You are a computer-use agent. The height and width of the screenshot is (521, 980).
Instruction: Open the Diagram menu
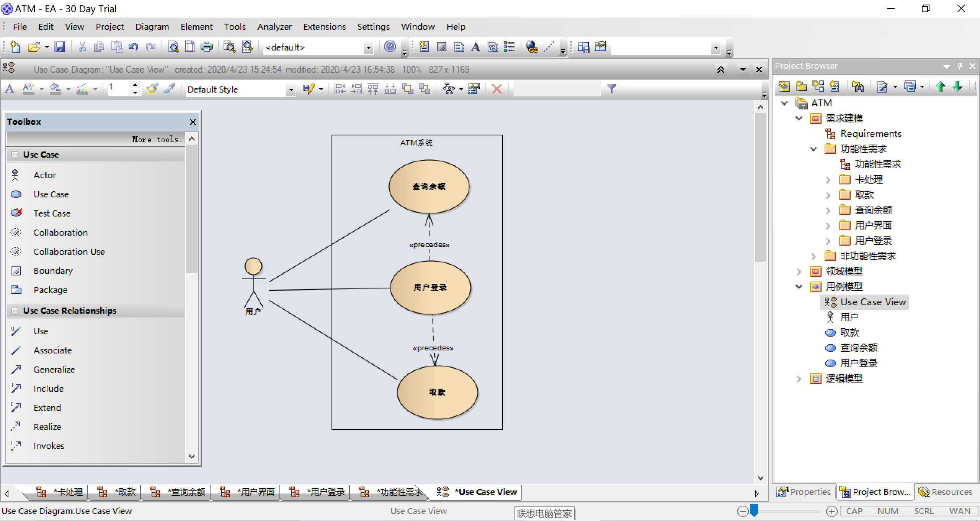(152, 27)
